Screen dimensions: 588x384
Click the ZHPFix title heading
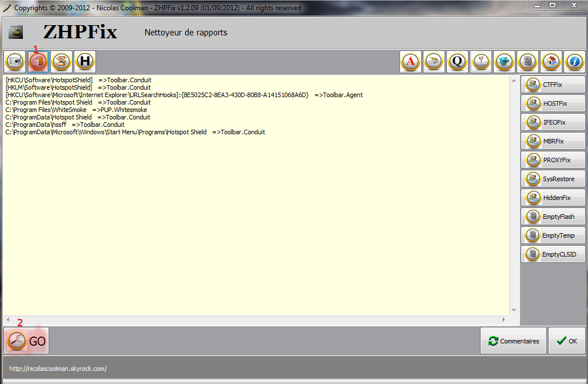(80, 32)
